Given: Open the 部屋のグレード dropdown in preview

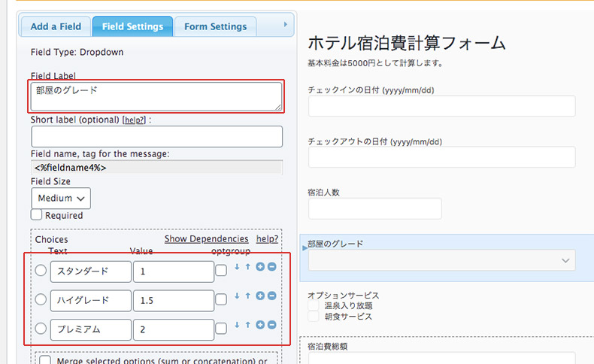Looking at the screenshot, I should (x=441, y=260).
